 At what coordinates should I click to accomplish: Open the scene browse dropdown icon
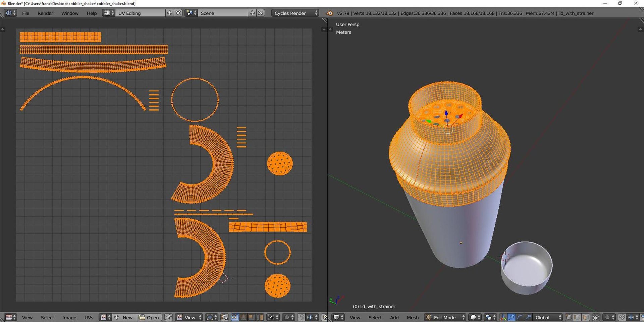191,13
